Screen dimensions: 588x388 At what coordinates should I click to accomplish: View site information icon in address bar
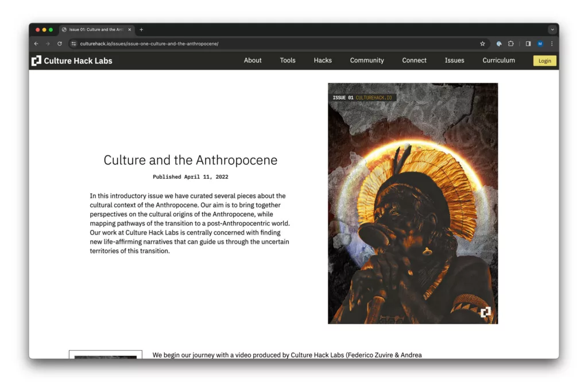(x=73, y=44)
